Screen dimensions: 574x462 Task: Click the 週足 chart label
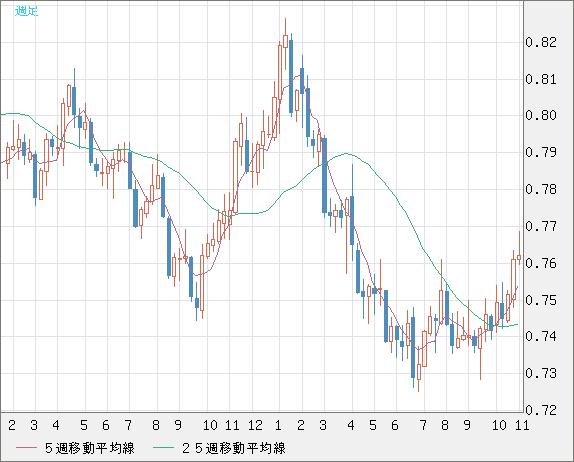click(x=26, y=11)
